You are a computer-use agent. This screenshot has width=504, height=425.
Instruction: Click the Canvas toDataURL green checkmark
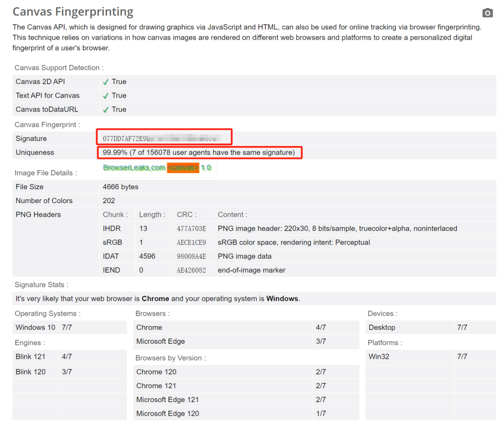coord(106,110)
